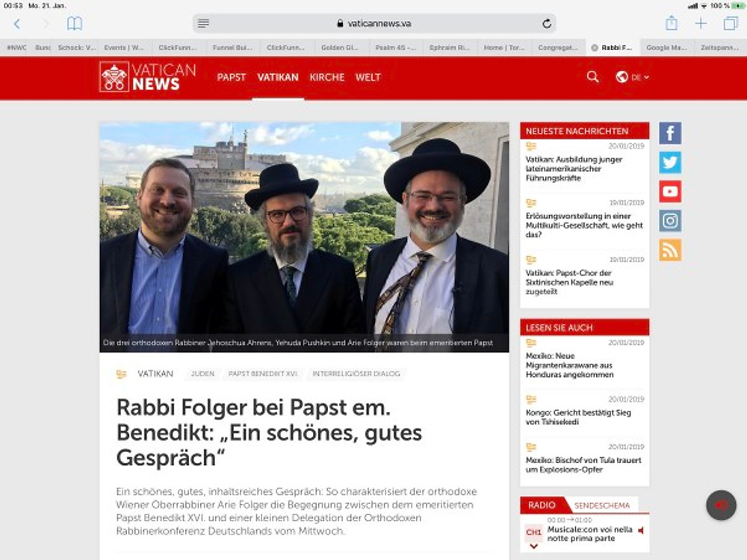Switch to the SENDESCHEMA tab
This screenshot has height=560, width=747.
[601, 505]
